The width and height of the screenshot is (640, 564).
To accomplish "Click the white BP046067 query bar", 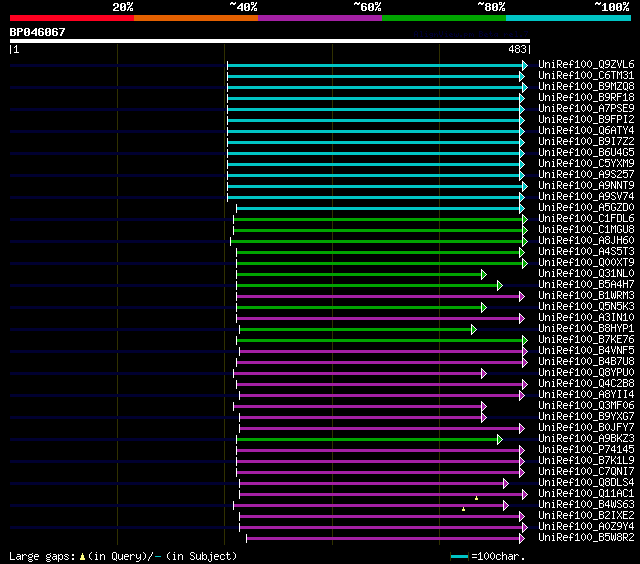I will [x=270, y=41].
